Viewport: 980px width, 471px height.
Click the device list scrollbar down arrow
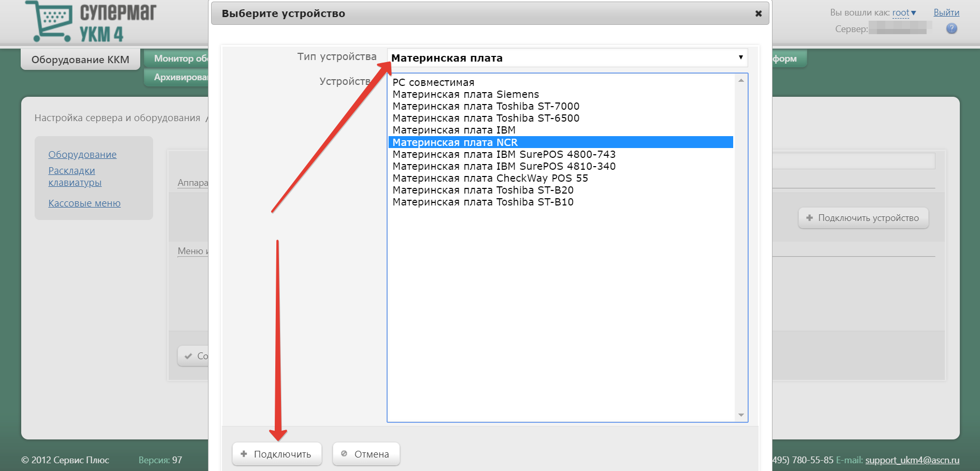pyautogui.click(x=741, y=415)
